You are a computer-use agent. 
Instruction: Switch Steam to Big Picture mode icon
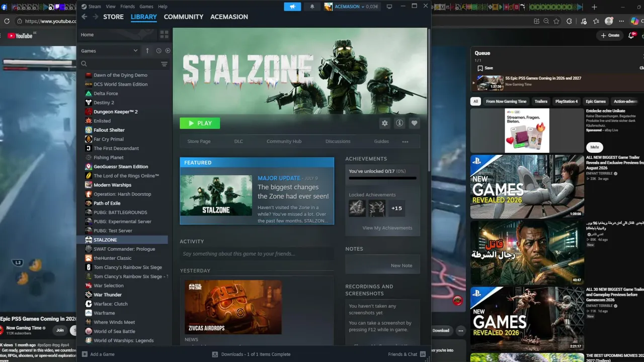pos(389,7)
